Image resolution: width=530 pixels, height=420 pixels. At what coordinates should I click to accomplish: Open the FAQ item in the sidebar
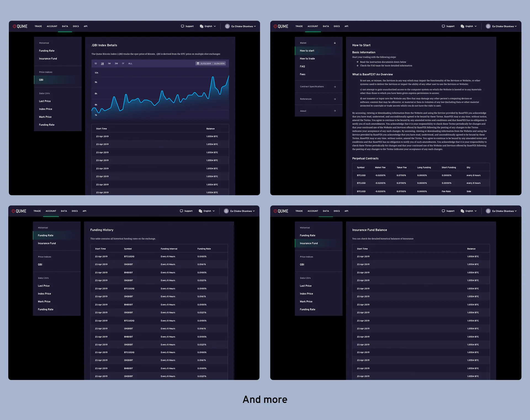point(302,67)
